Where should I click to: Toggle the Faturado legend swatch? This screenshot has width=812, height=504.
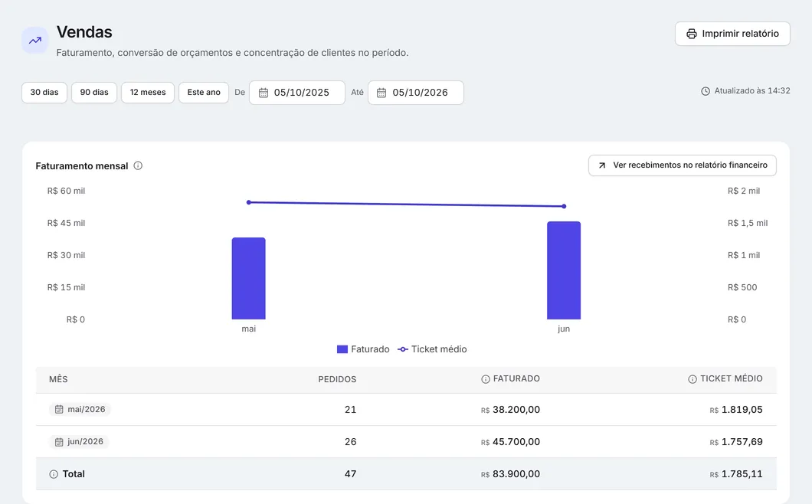click(342, 349)
